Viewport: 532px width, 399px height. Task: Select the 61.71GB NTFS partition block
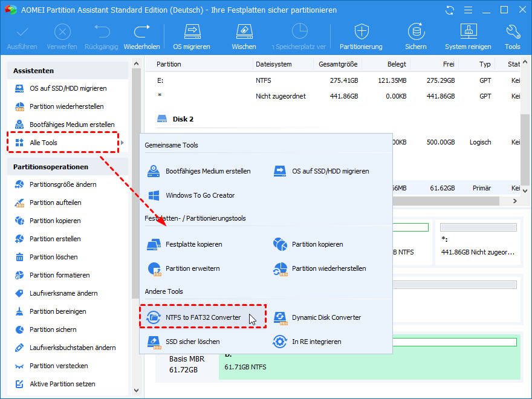369,367
